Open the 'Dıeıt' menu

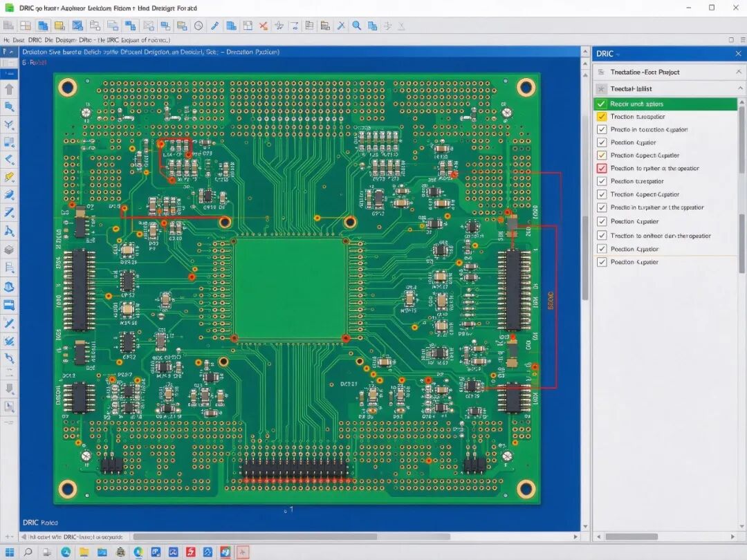coord(19,40)
